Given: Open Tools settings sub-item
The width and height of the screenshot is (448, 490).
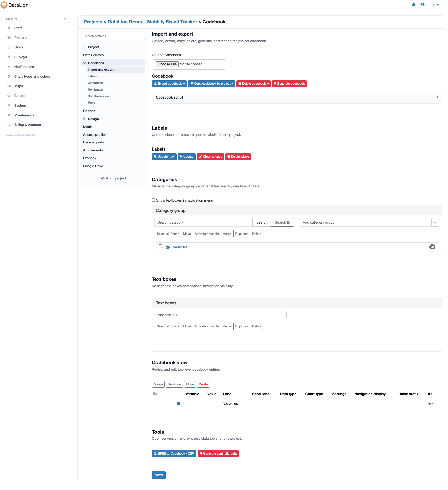Looking at the screenshot, I should pyautogui.click(x=91, y=103).
